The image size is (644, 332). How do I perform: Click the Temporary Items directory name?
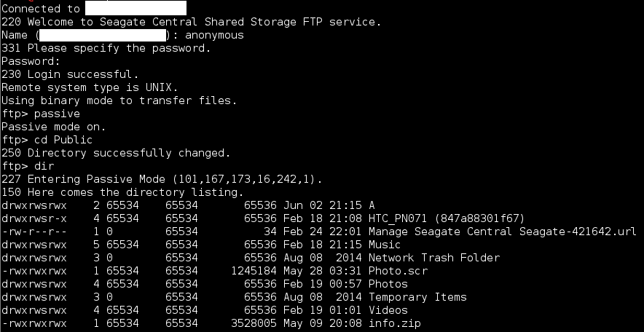(x=417, y=297)
